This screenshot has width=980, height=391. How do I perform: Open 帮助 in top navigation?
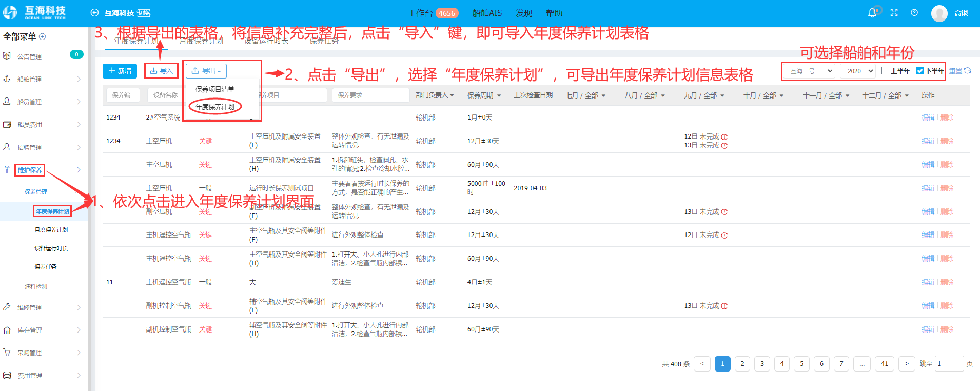click(x=554, y=13)
